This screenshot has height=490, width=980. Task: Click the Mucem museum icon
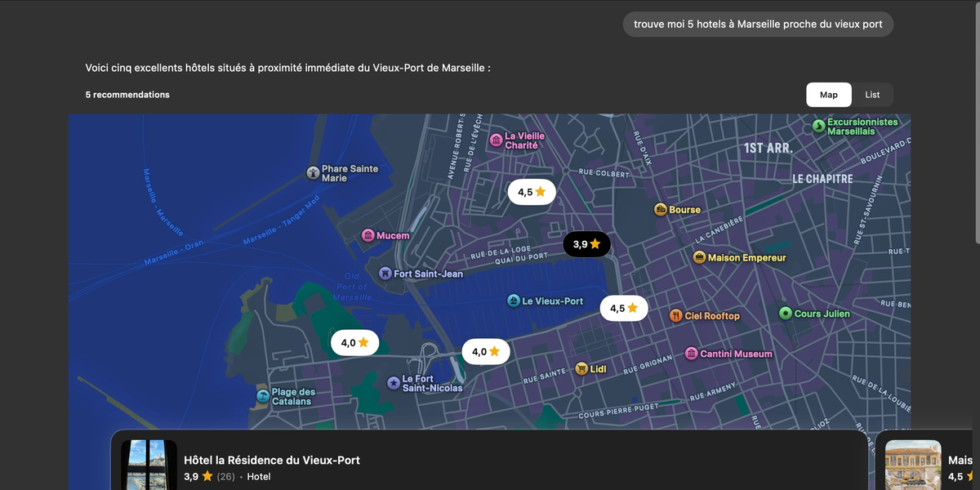pos(367,235)
